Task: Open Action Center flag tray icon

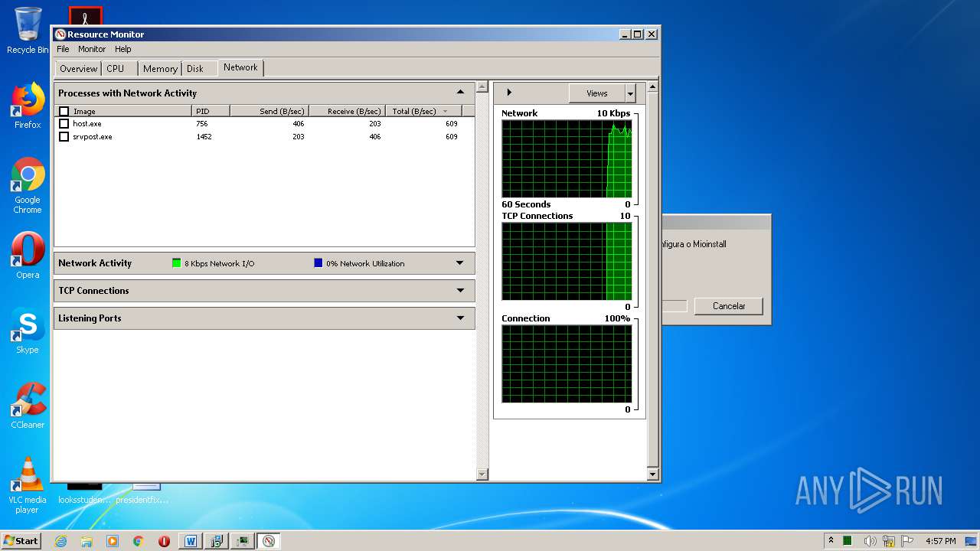Action: point(908,541)
